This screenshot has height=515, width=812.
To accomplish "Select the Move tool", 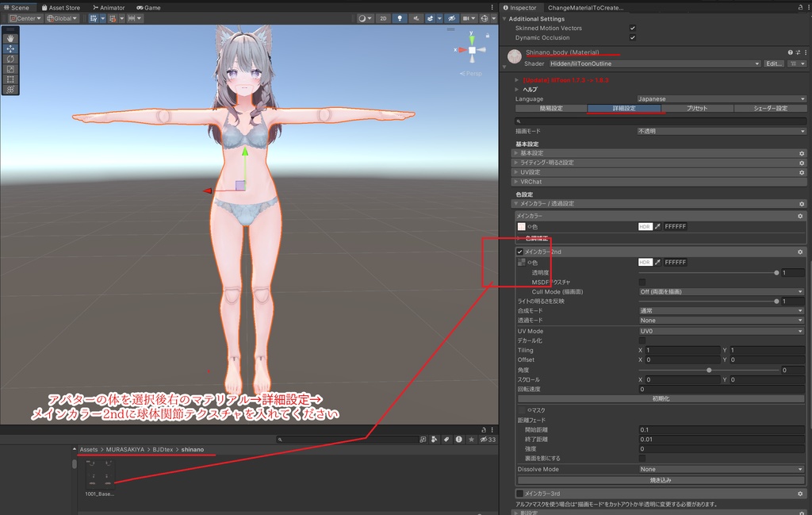I will click(x=10, y=48).
